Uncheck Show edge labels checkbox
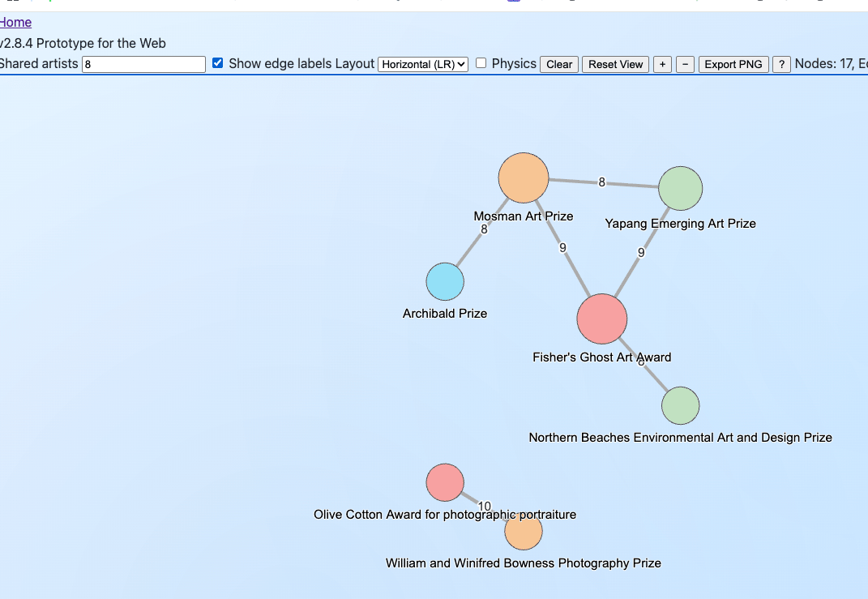The width and height of the screenshot is (868, 599). point(217,63)
